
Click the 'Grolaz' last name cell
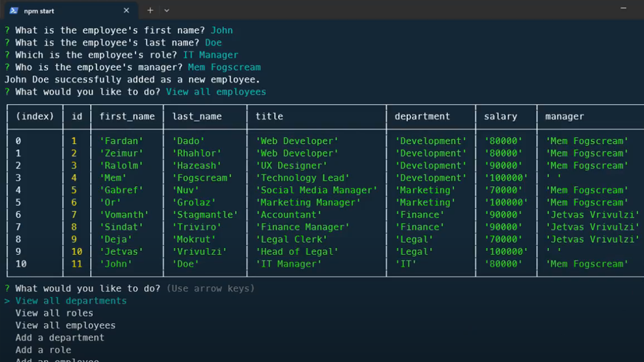(194, 202)
